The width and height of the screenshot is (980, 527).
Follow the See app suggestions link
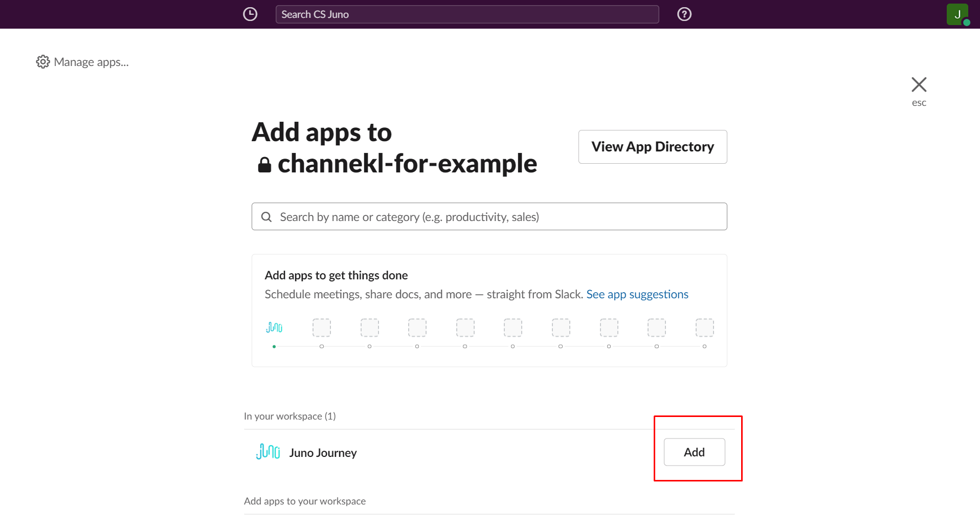click(x=637, y=294)
